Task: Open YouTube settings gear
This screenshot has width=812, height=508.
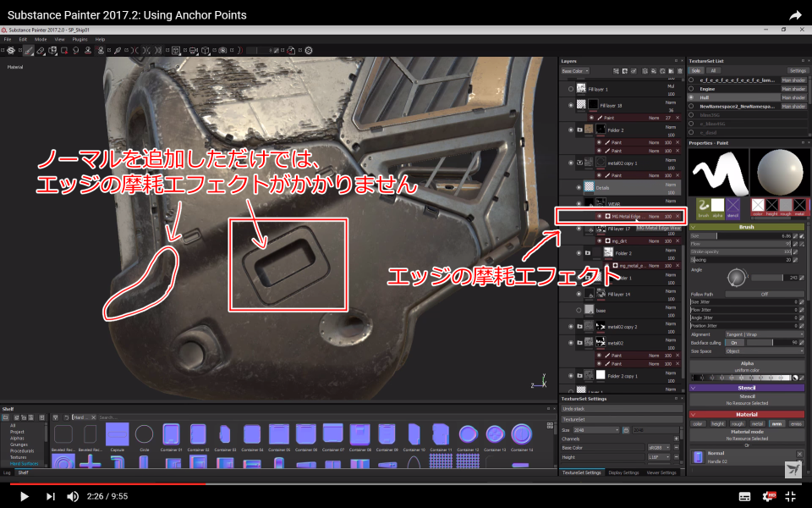Action: (x=767, y=496)
